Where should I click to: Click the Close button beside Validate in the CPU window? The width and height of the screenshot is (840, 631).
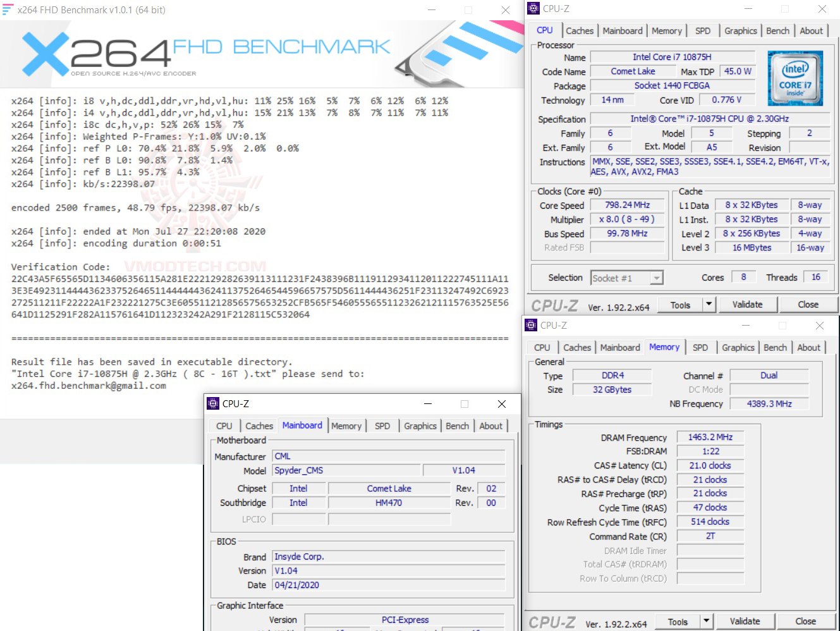click(808, 305)
